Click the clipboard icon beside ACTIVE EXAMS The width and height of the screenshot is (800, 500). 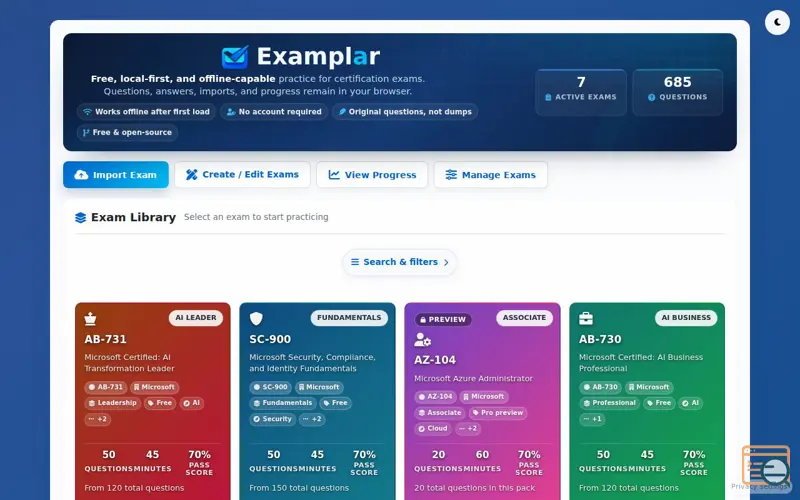pyautogui.click(x=548, y=97)
